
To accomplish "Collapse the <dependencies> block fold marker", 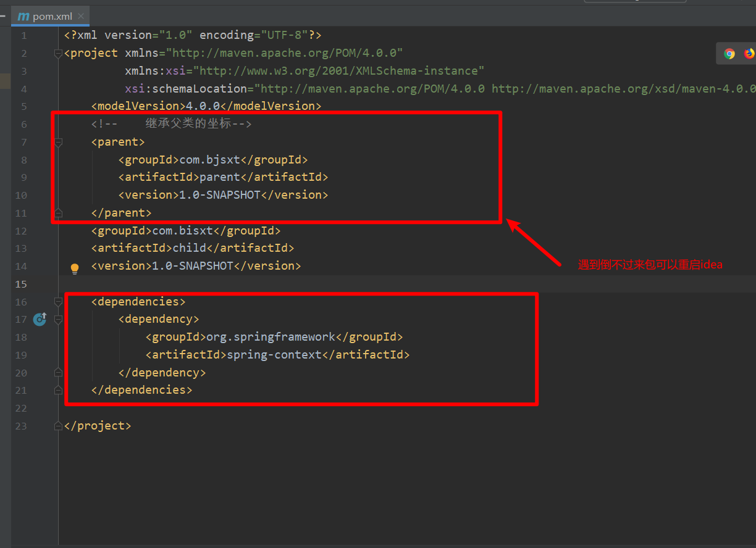I will pyautogui.click(x=58, y=302).
